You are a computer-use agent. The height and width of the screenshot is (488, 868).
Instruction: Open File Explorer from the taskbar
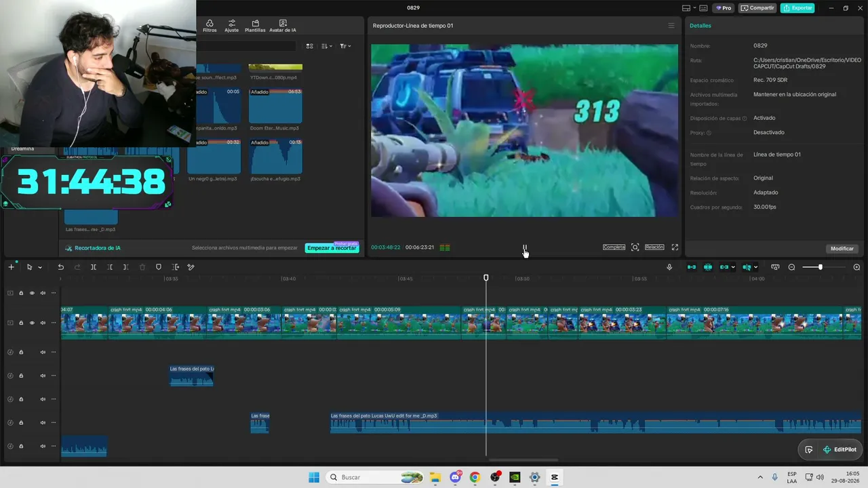coord(435,477)
